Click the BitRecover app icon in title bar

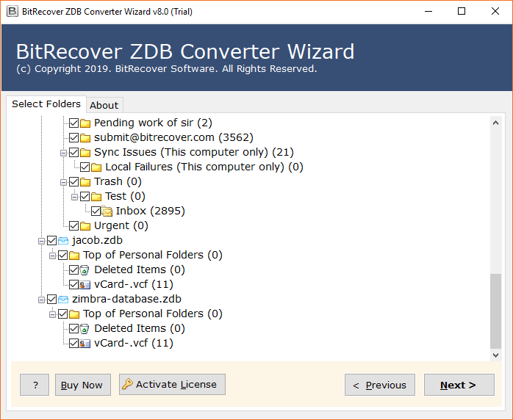(x=12, y=12)
